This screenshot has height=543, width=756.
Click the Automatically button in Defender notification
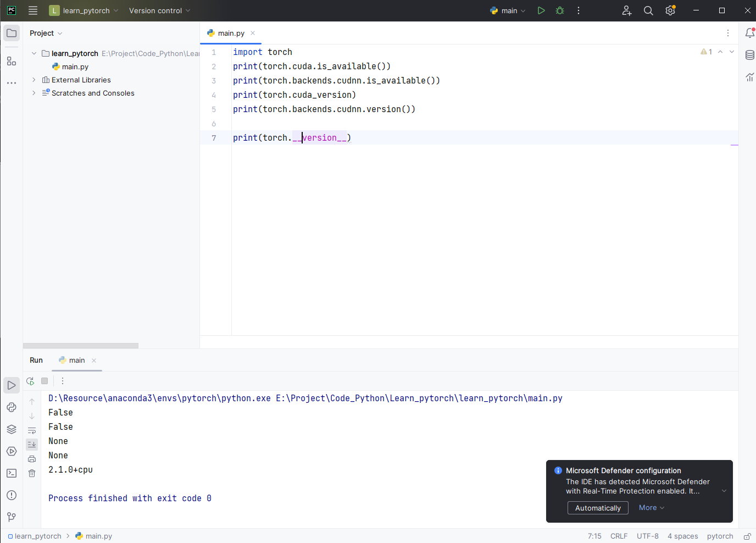598,508
